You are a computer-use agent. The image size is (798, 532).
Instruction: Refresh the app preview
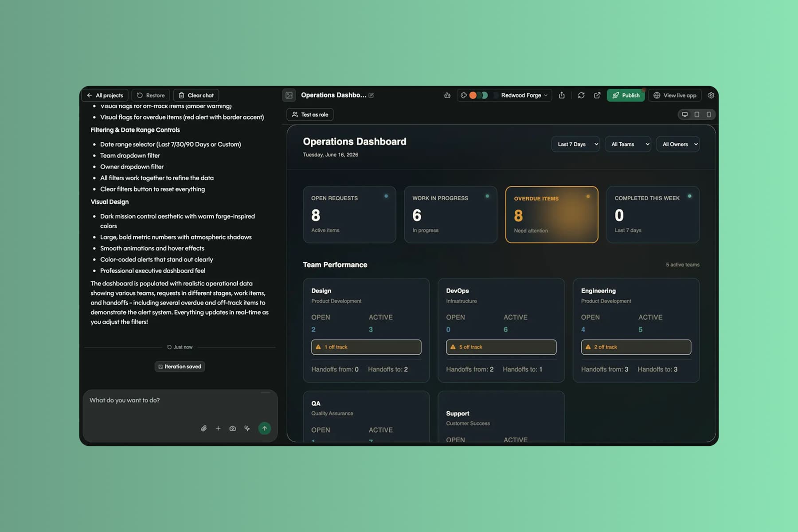(x=581, y=95)
